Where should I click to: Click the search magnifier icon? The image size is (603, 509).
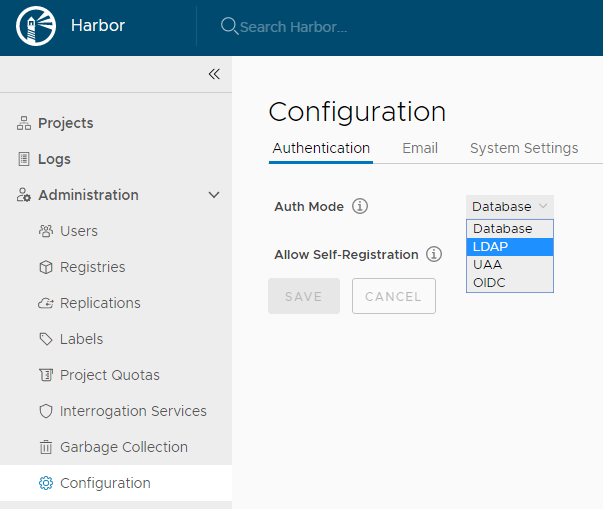tap(229, 26)
